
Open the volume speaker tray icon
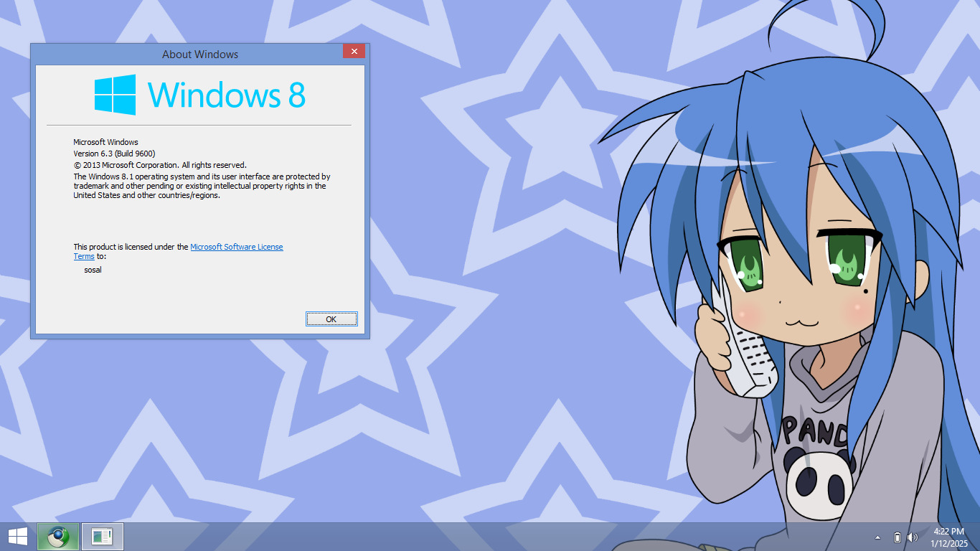pyautogui.click(x=913, y=537)
